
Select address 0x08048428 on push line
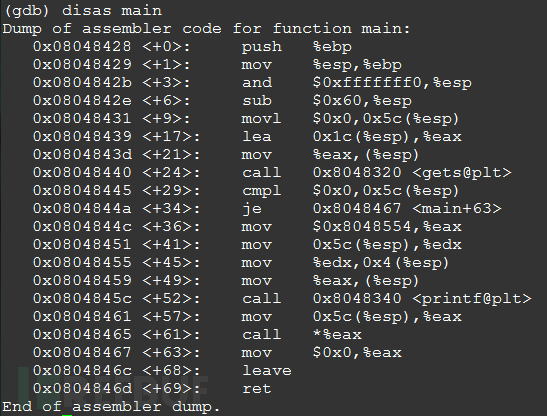(x=82, y=46)
